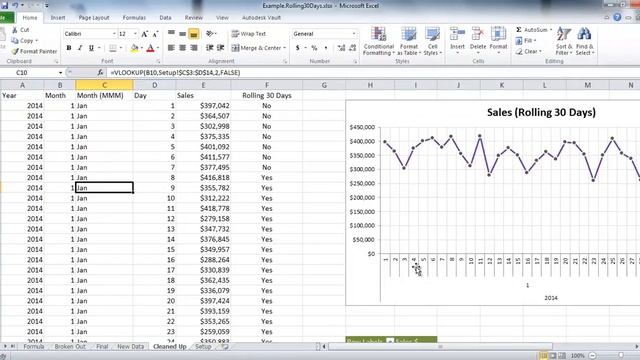Click the Sales (Rolling 30 Days) chart title
The height and width of the screenshot is (360, 640).
541,112
